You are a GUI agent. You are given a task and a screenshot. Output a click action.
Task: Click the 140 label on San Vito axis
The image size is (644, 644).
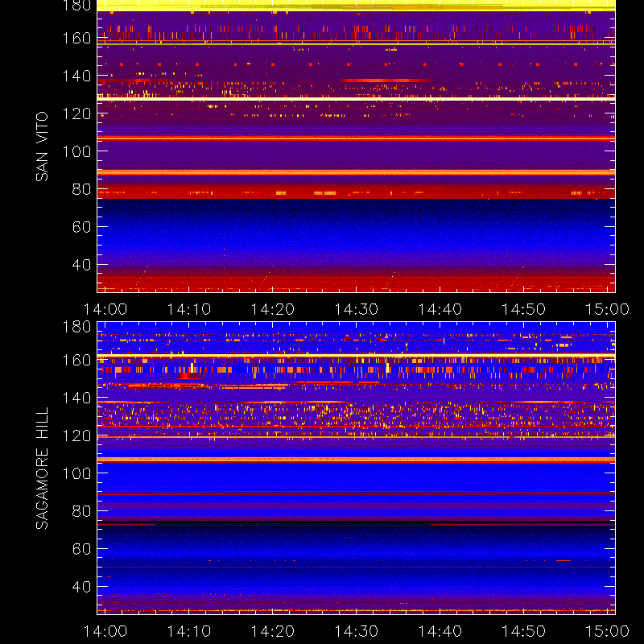76,76
